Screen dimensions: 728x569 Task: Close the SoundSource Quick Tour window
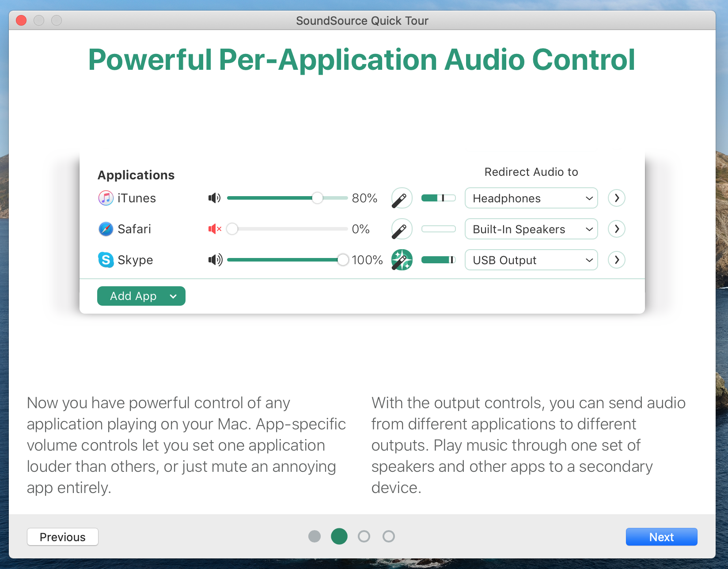point(21,20)
